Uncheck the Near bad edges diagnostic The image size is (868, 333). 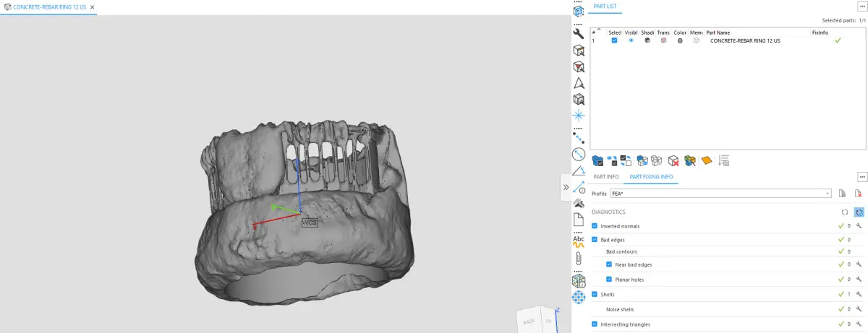(610, 264)
